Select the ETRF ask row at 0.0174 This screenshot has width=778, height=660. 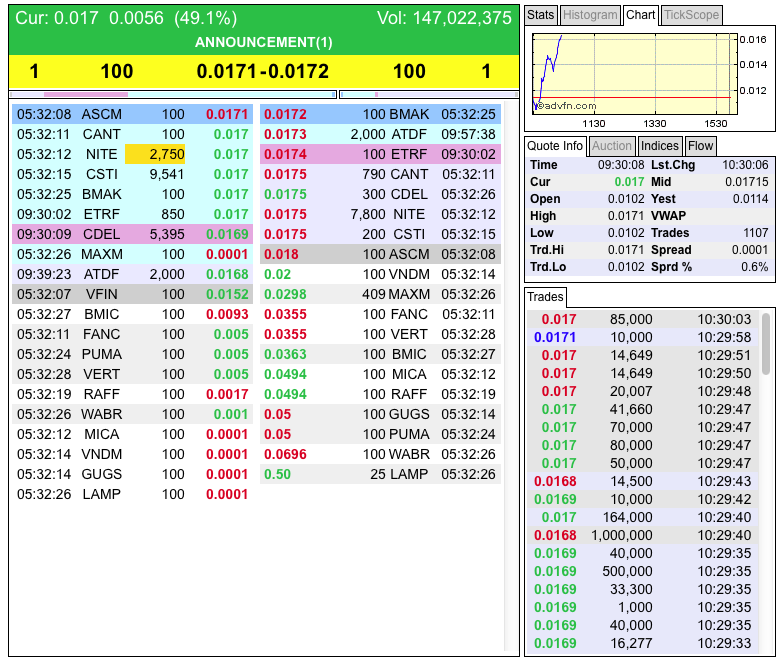(380, 154)
